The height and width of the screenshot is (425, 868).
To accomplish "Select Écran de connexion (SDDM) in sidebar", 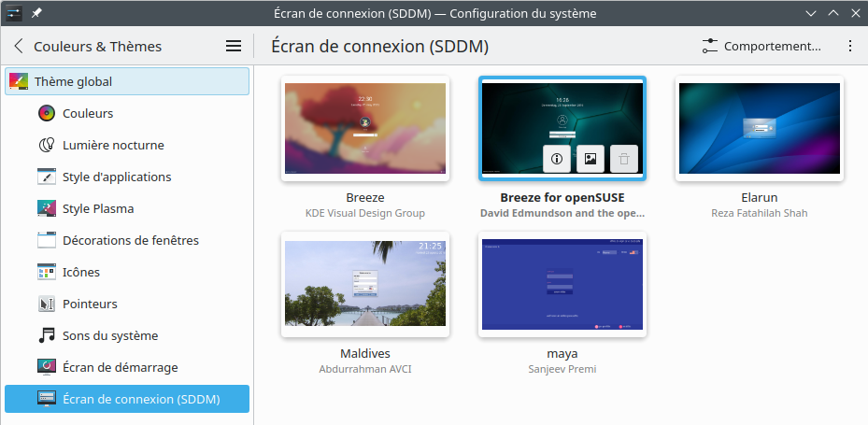I will [127, 399].
